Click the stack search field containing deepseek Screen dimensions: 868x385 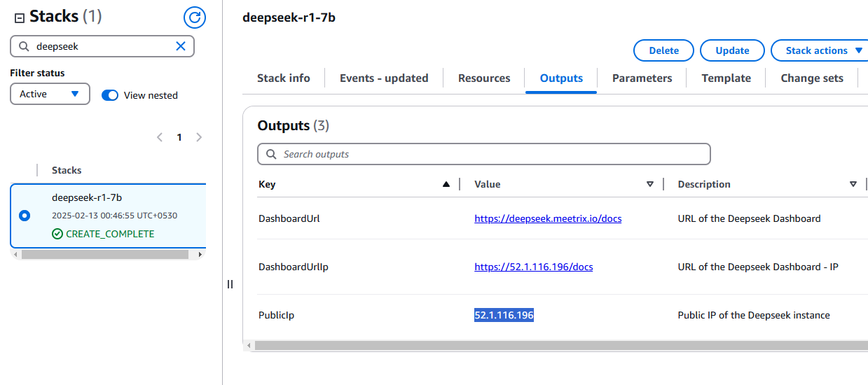(102, 46)
